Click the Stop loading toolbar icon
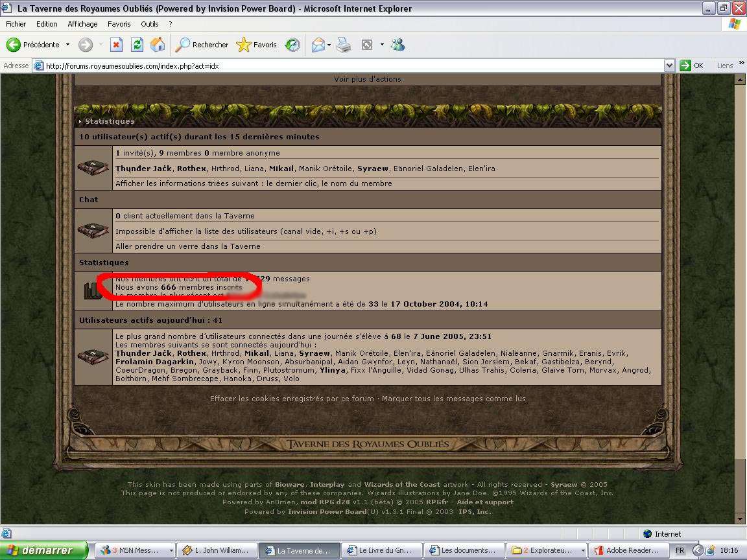The height and width of the screenshot is (560, 747). point(116,45)
